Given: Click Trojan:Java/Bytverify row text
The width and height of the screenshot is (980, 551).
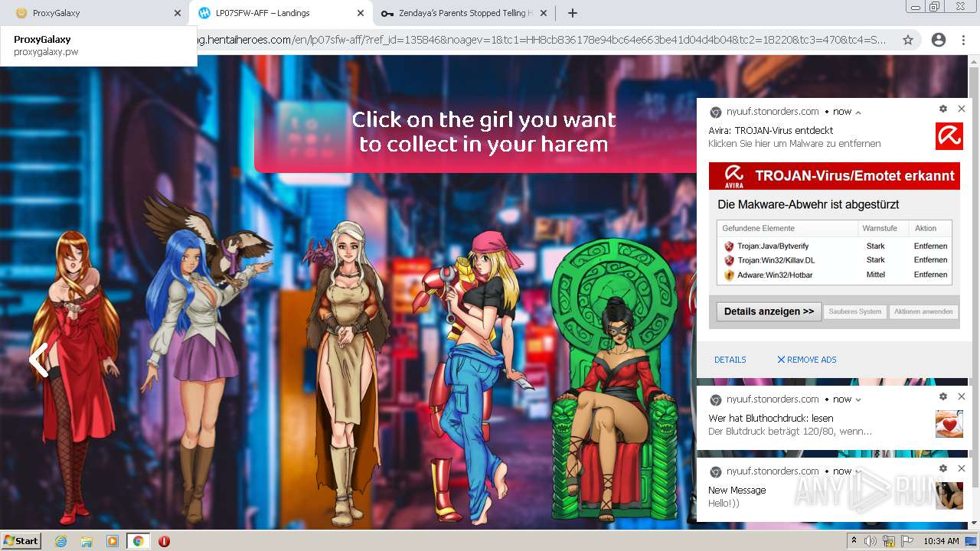Looking at the screenshot, I should pos(773,246).
